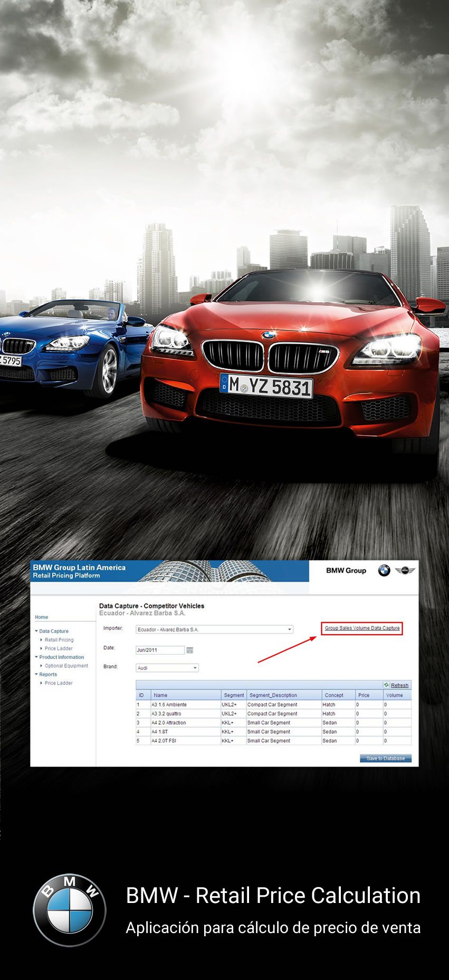Open Price Ladder under Reports

pyautogui.click(x=59, y=683)
